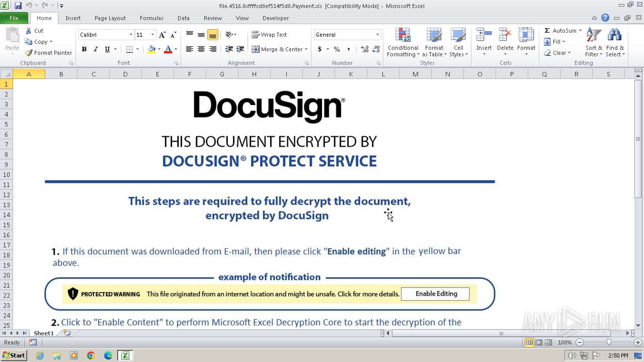Switch to the Page Layout tab

pyautogui.click(x=110, y=18)
